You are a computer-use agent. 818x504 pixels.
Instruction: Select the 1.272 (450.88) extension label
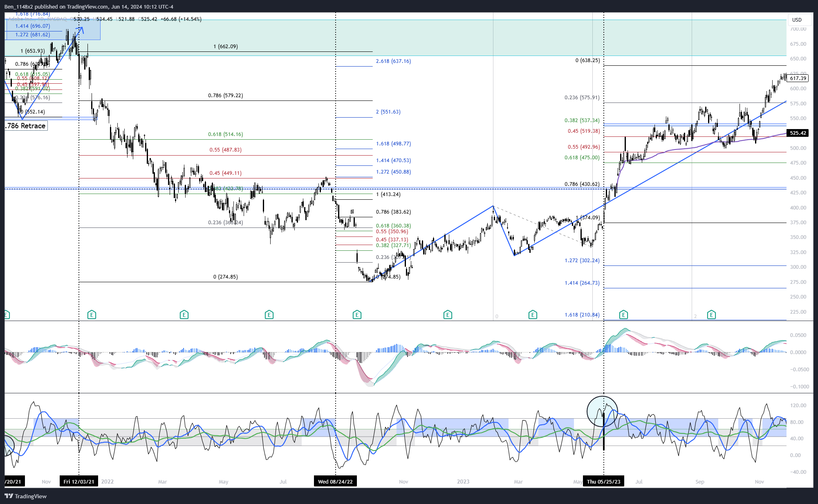point(394,172)
